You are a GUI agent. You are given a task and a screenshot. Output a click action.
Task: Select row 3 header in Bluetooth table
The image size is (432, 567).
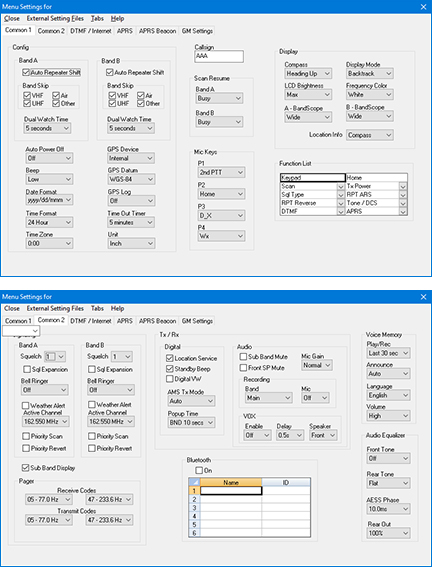tap(194, 508)
